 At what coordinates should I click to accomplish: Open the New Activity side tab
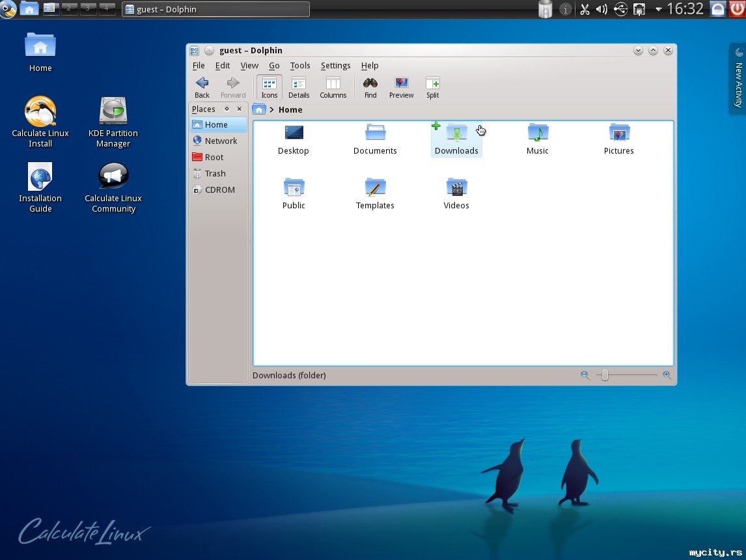click(738, 79)
